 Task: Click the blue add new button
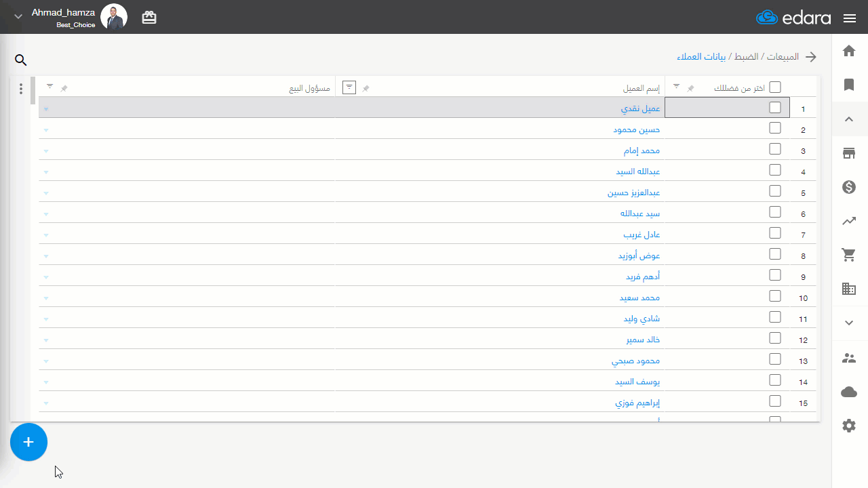pos(28,442)
